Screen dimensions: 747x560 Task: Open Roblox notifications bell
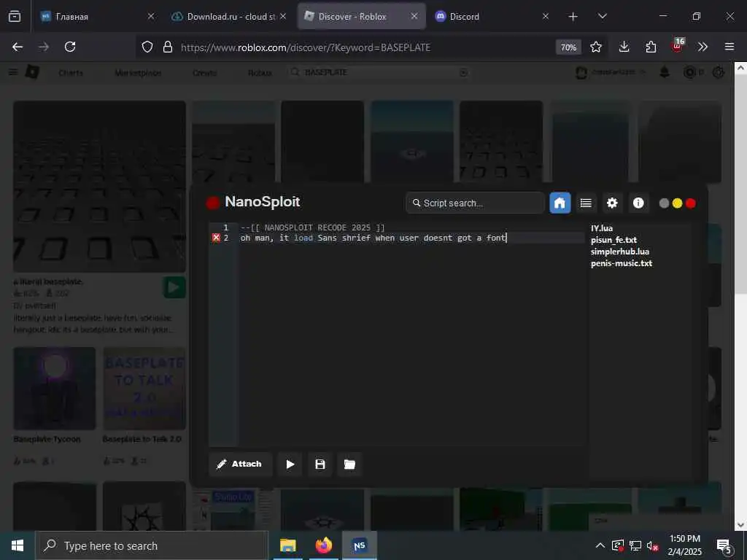pyautogui.click(x=665, y=72)
